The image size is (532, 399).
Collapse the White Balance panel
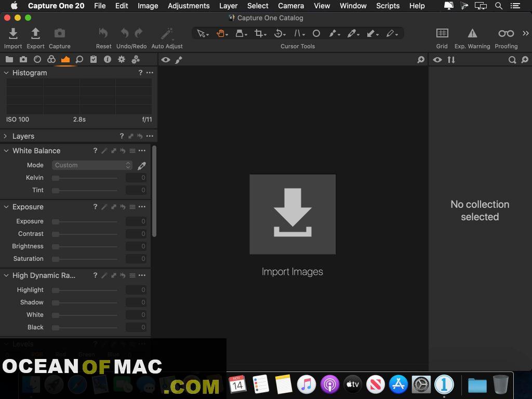(6, 151)
